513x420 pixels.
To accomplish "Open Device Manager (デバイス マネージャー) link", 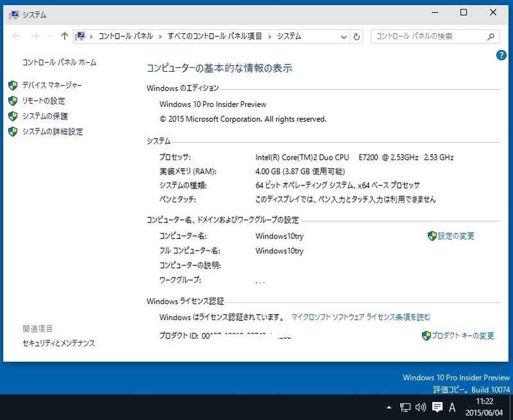I will click(52, 85).
